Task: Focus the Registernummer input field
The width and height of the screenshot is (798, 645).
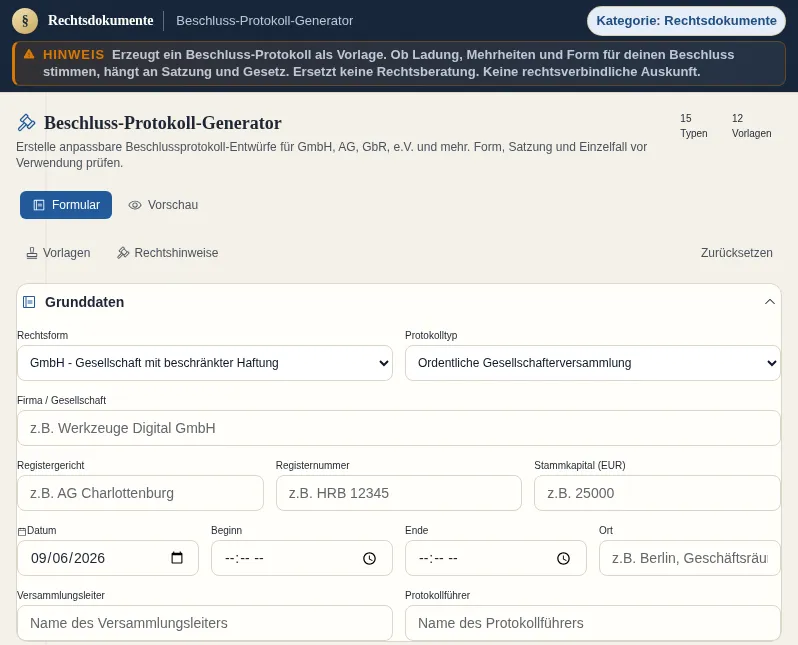Action: (x=398, y=493)
